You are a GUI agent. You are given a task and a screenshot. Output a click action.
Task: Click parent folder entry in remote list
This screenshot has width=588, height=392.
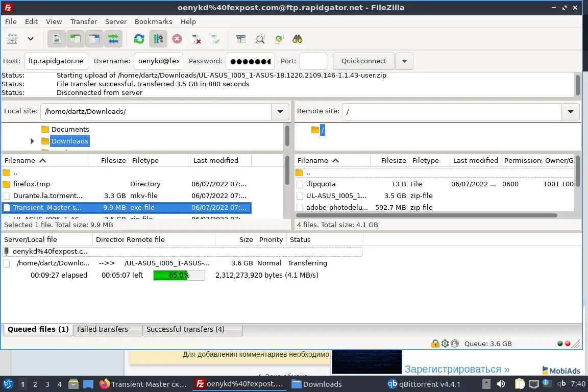point(434,173)
